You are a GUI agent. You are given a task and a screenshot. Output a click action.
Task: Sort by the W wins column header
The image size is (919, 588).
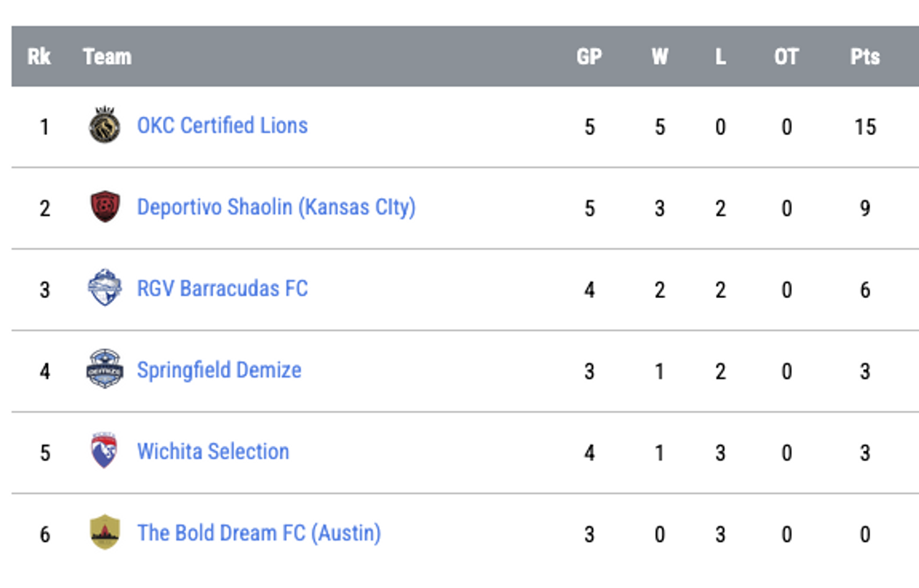pos(659,57)
